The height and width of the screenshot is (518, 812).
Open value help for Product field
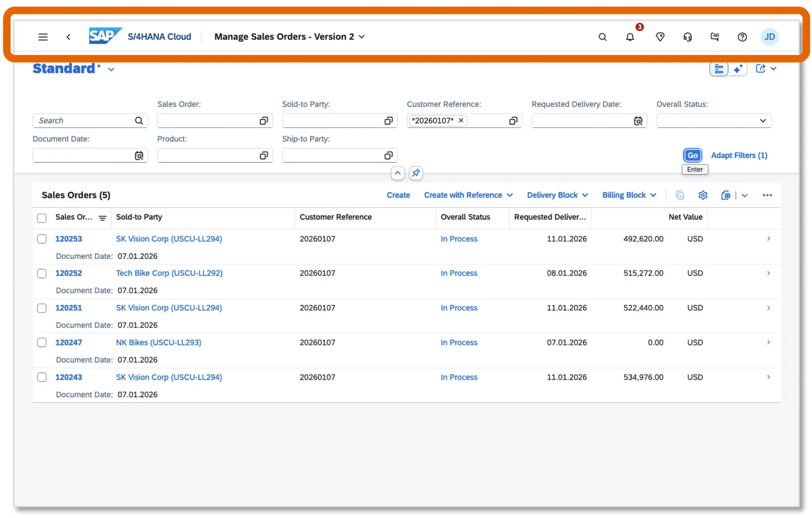[264, 155]
